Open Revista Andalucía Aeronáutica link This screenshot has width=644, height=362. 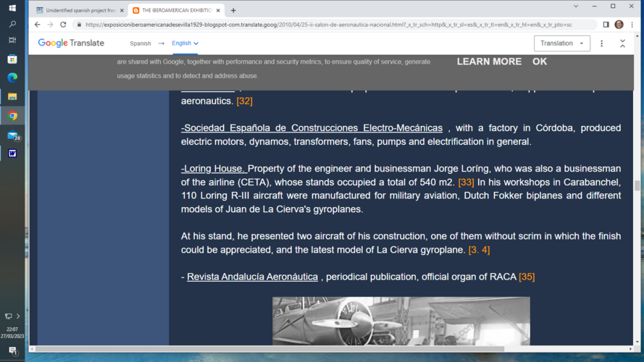point(252,277)
